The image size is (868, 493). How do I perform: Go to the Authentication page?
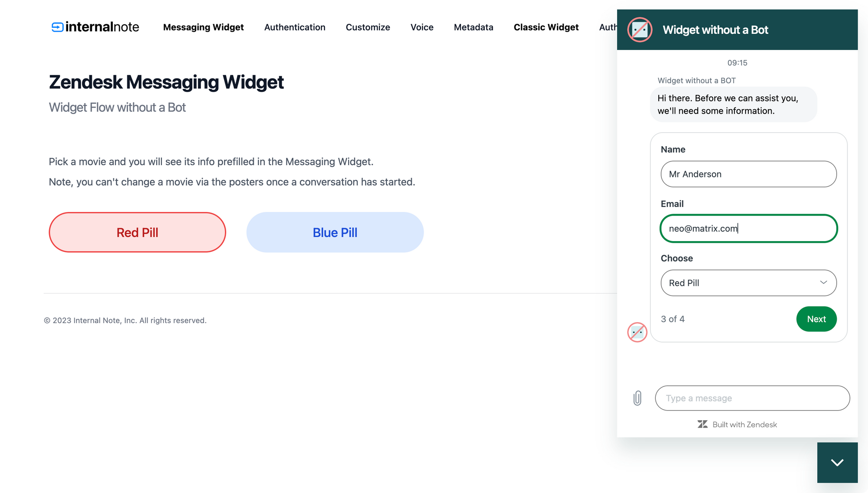click(x=295, y=27)
